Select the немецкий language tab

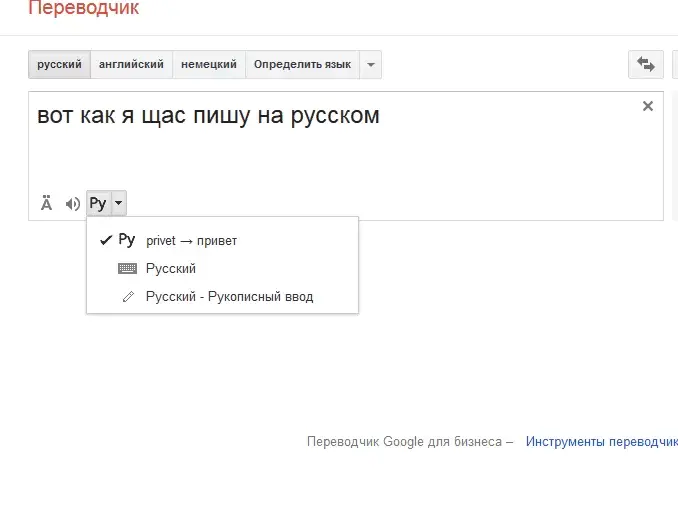coord(209,64)
